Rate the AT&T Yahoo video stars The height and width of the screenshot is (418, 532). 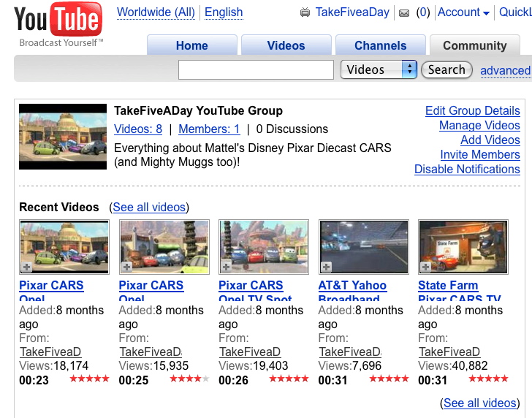pos(389,379)
